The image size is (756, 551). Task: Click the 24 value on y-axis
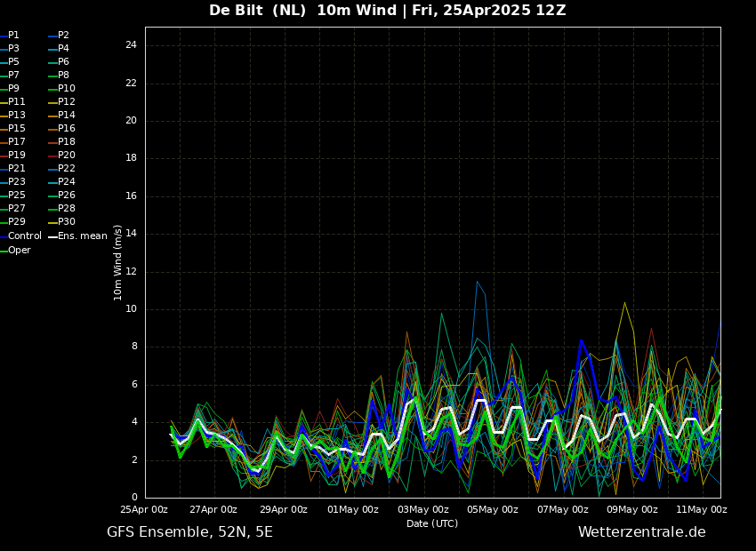pyautogui.click(x=131, y=45)
